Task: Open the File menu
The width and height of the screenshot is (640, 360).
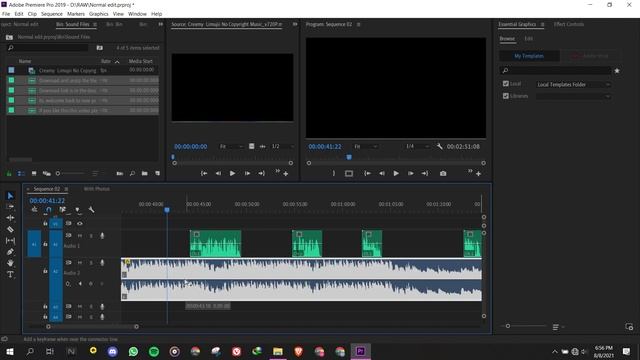Action: tap(6, 14)
